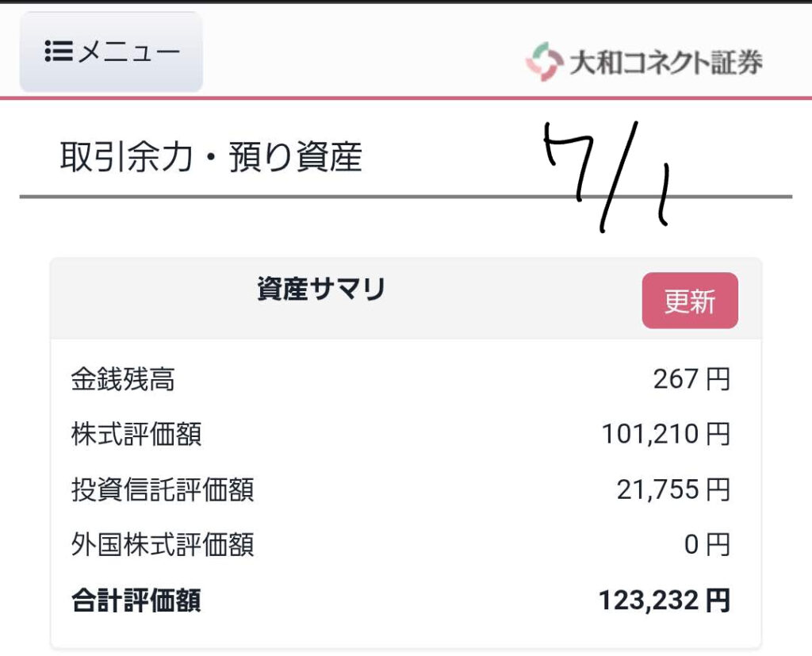The image size is (812, 656).
Task: Select the 取引余力・預り資産 page heading
Action: tap(211, 156)
